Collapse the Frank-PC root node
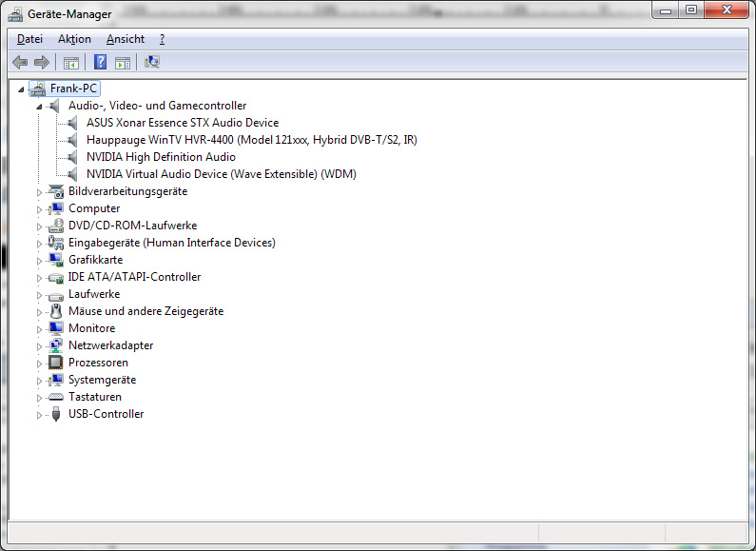Image resolution: width=756 pixels, height=551 pixels. pyautogui.click(x=21, y=89)
